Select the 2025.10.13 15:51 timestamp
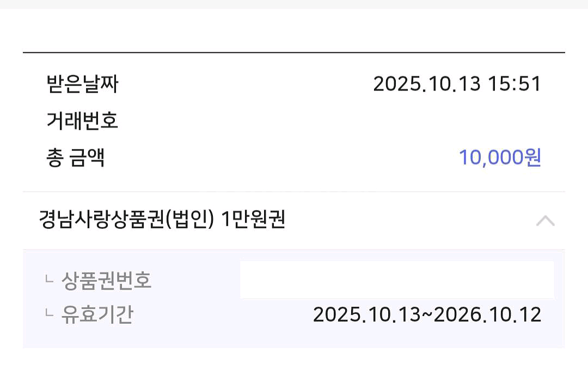The width and height of the screenshot is (588, 369). pos(457,84)
